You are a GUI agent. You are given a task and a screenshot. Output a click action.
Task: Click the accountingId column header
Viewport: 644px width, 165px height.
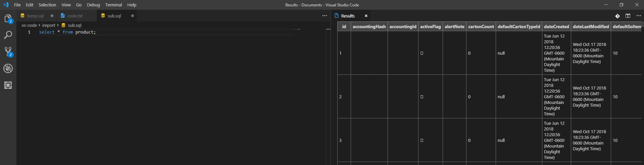(403, 26)
